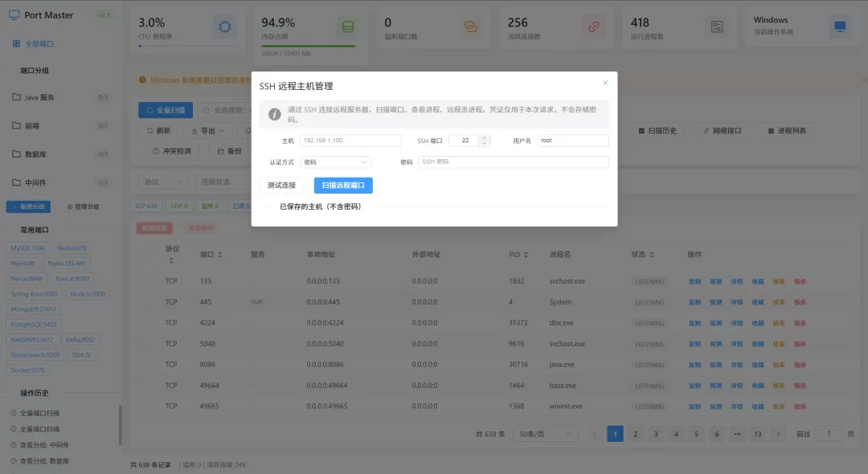868x474 pixels.
Task: Open Java 服务 folder group
Action: [x=59, y=97]
